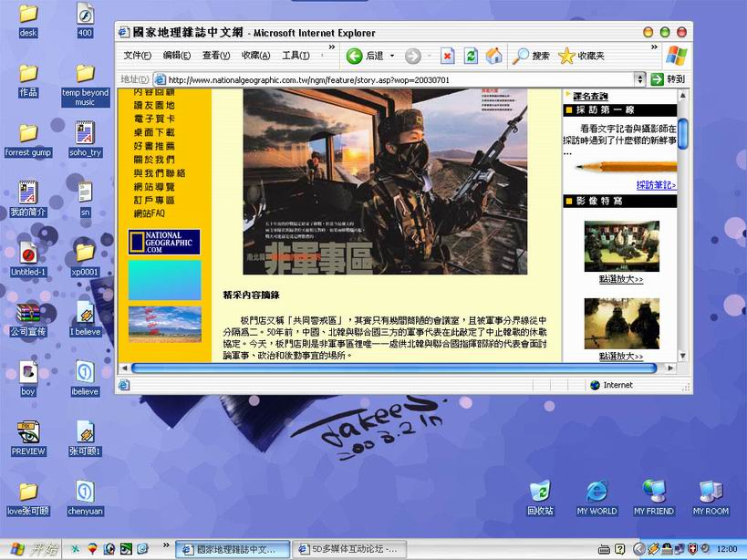
Task: Switch to the 5D多媒体互动论坛 taskbar window
Action: coord(348,550)
